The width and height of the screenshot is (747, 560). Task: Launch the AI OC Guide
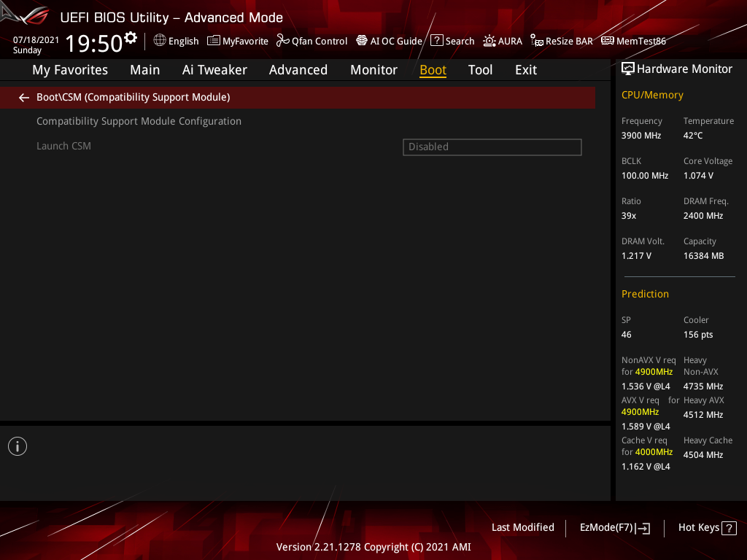[389, 41]
